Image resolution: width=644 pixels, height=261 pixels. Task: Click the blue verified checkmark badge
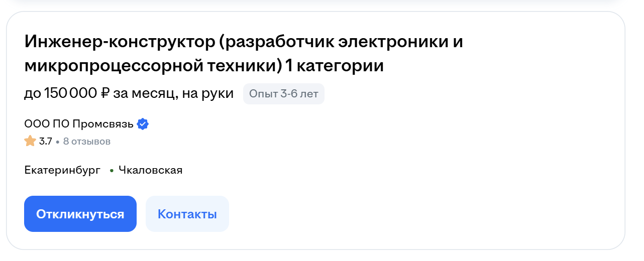(143, 124)
